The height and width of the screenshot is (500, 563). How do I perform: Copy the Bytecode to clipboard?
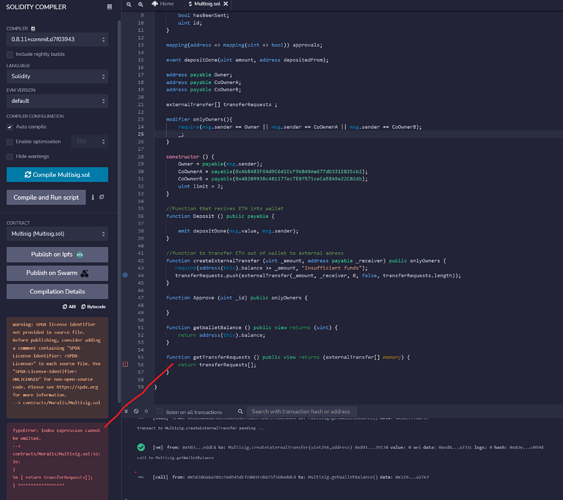[93, 307]
